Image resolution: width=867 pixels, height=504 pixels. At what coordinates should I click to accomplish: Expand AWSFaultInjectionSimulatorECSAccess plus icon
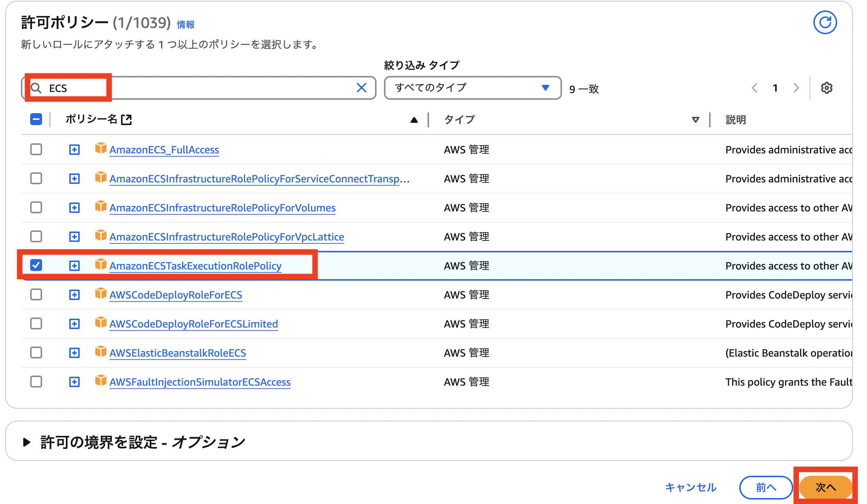tap(74, 382)
